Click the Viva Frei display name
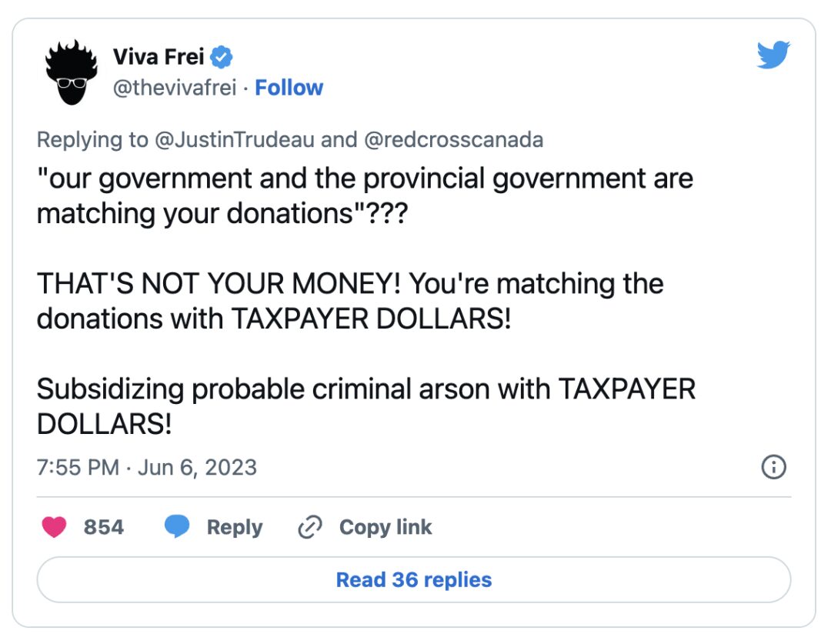 159,57
